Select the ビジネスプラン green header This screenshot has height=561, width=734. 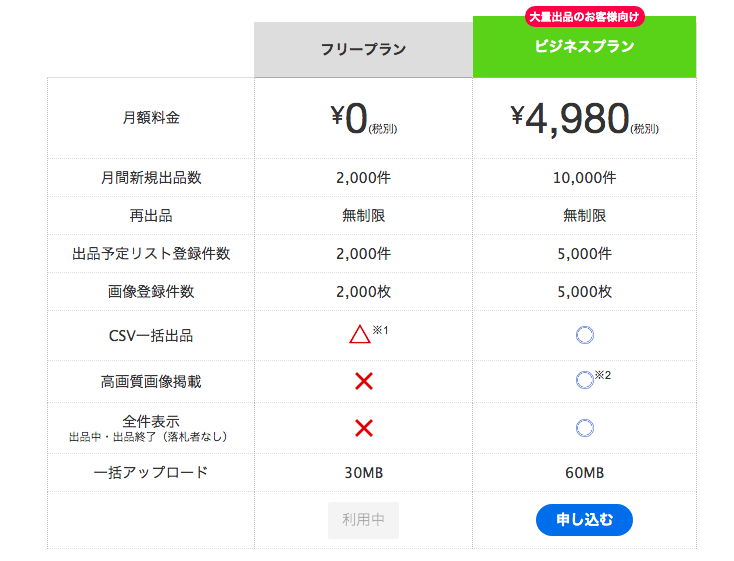584,48
